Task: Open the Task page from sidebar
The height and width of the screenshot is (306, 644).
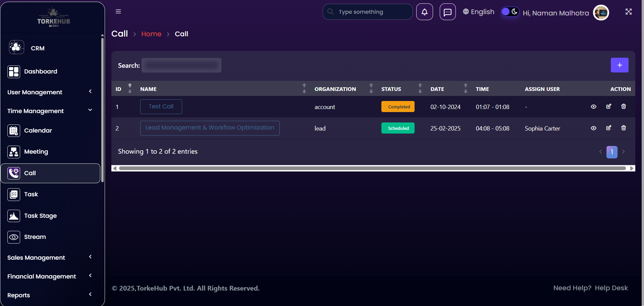Action: point(31,194)
